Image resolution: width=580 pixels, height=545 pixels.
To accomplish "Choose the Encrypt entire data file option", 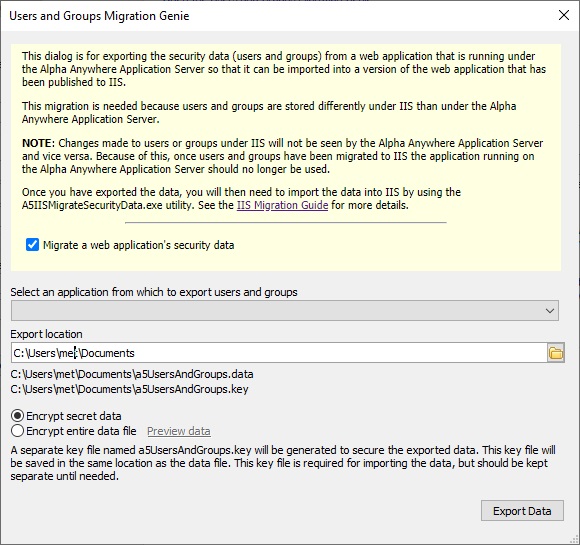I will coord(17,431).
